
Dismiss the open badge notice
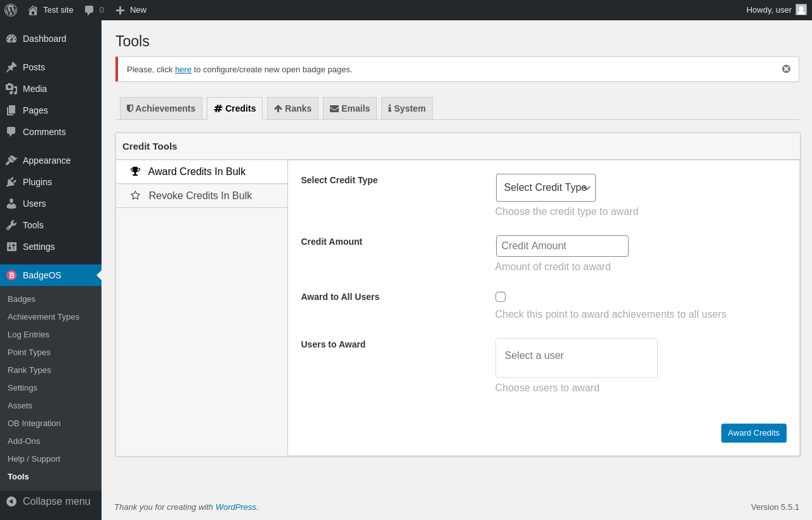tap(786, 69)
